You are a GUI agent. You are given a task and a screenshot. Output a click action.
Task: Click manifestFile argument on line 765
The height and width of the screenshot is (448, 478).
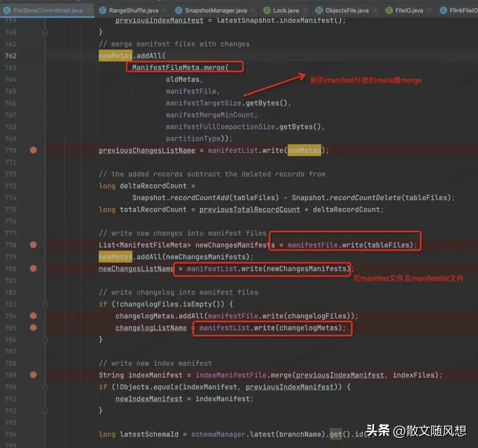(x=191, y=92)
